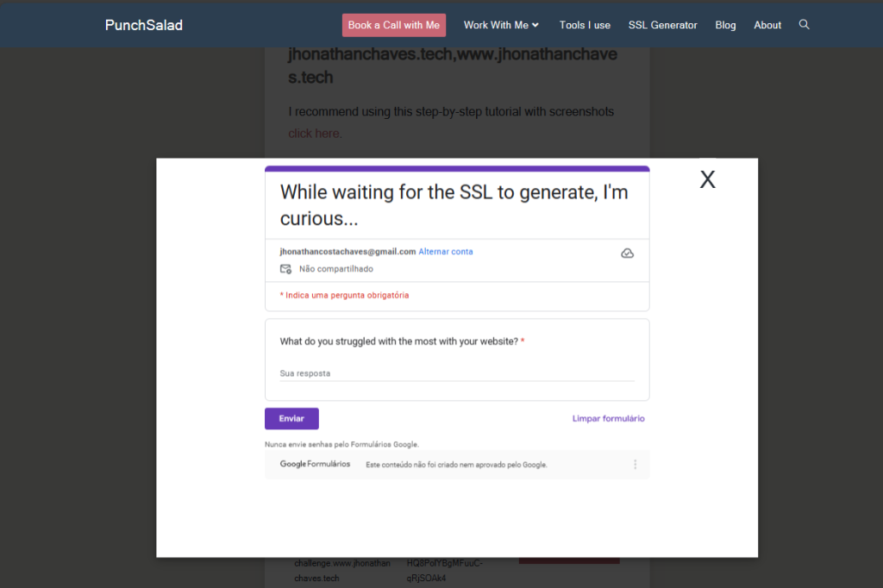Click the email not shared envelope icon
Image resolution: width=883 pixels, height=588 pixels.
point(285,269)
